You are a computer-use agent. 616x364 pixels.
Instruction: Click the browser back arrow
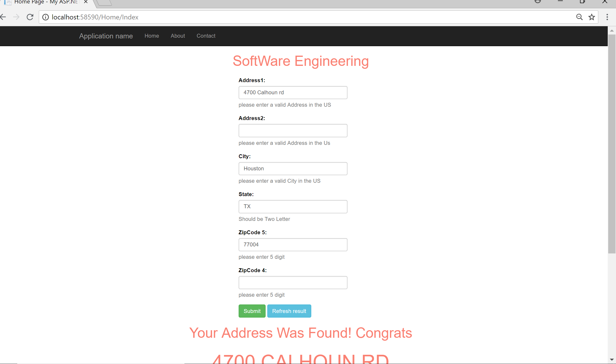click(3, 17)
